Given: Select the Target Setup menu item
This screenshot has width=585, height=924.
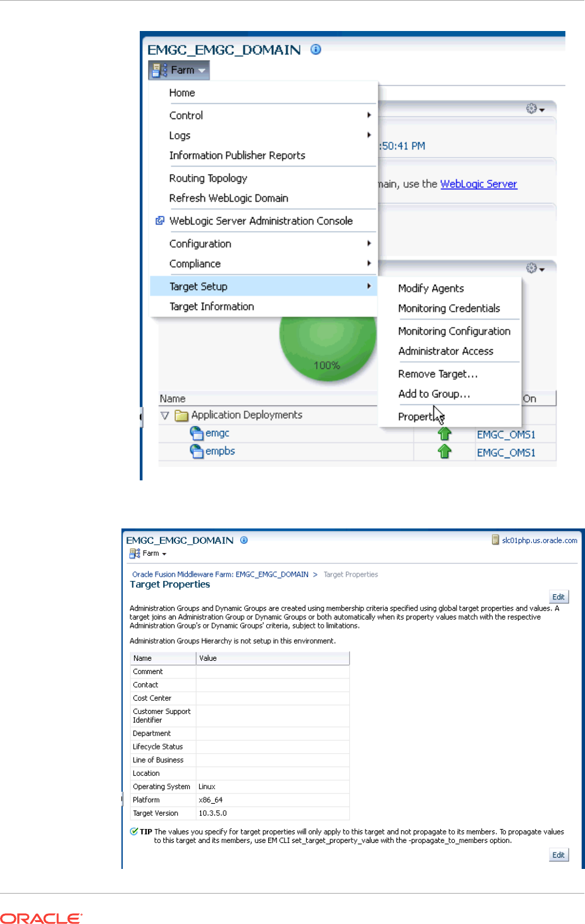Looking at the screenshot, I should tap(264, 287).
